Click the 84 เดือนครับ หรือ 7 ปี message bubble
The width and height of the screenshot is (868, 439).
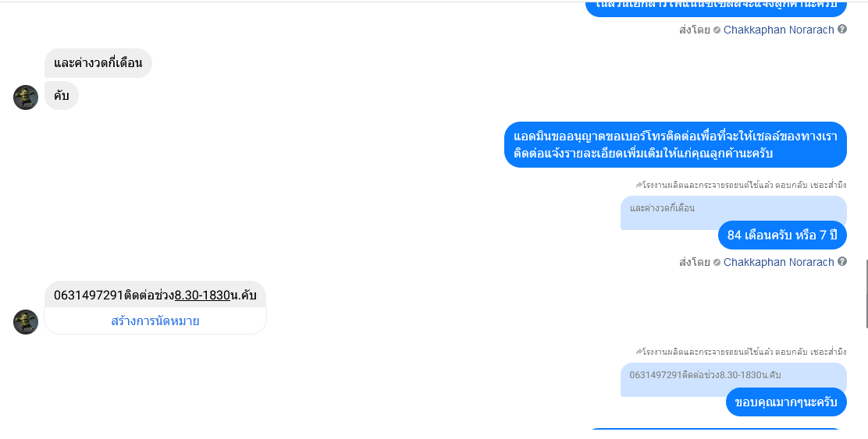pos(782,235)
